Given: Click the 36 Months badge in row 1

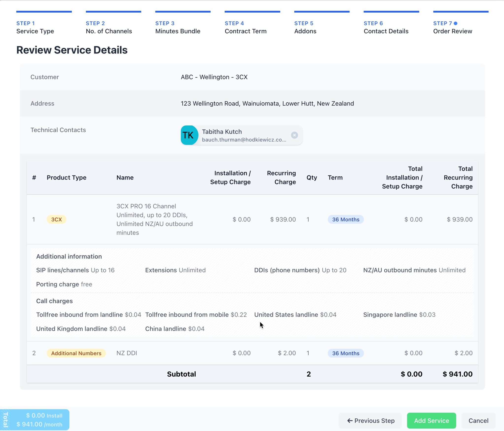Looking at the screenshot, I should 346,219.
